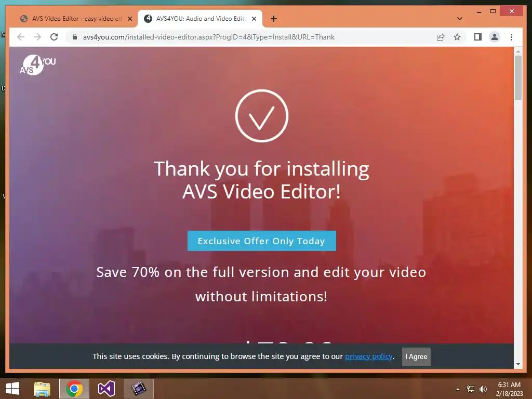
Task: Click the padlock site info icon
Action: click(x=75, y=37)
